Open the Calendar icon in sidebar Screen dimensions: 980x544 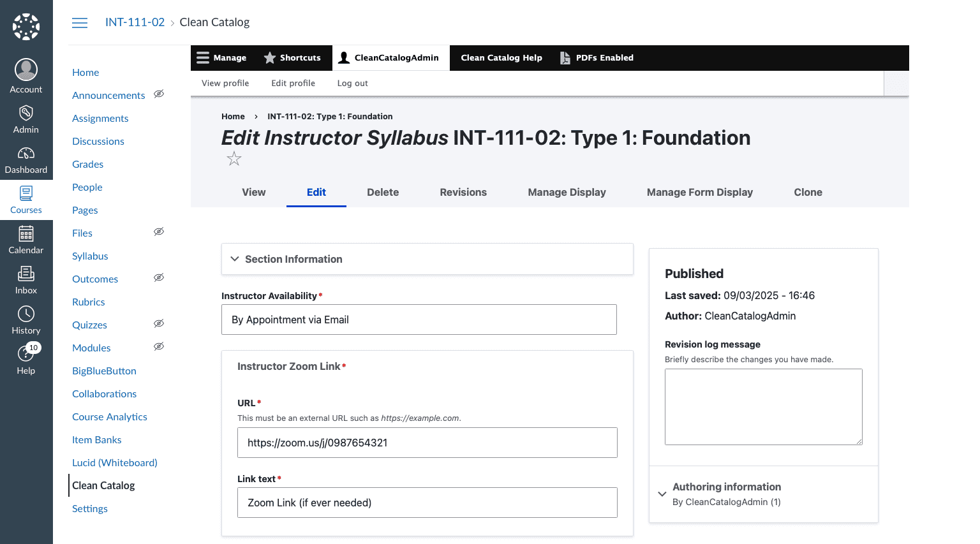26,234
